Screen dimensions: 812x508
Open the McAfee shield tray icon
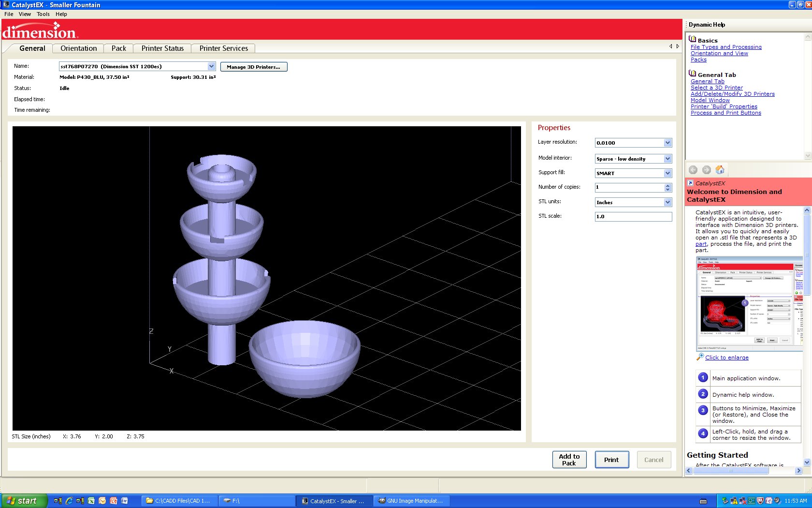pos(760,501)
